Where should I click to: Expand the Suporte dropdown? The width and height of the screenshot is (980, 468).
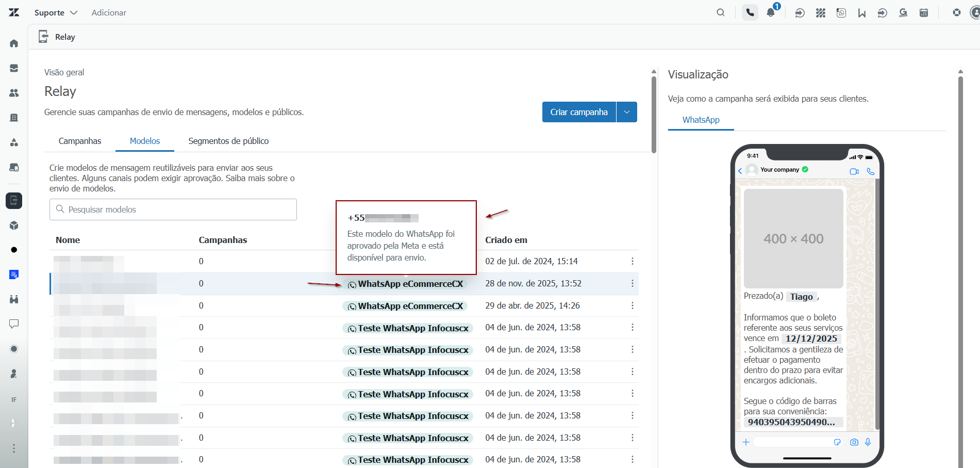56,12
